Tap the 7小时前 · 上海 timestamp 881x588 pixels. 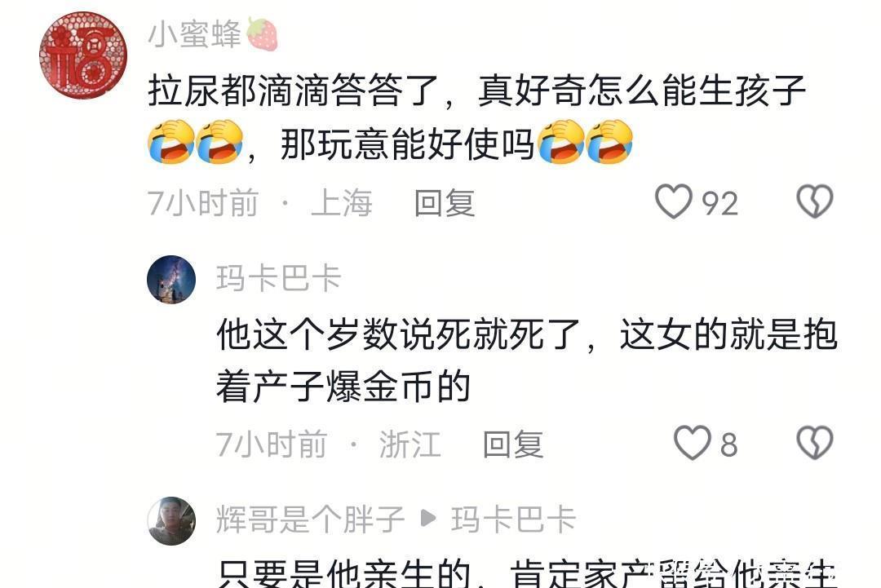(x=259, y=203)
